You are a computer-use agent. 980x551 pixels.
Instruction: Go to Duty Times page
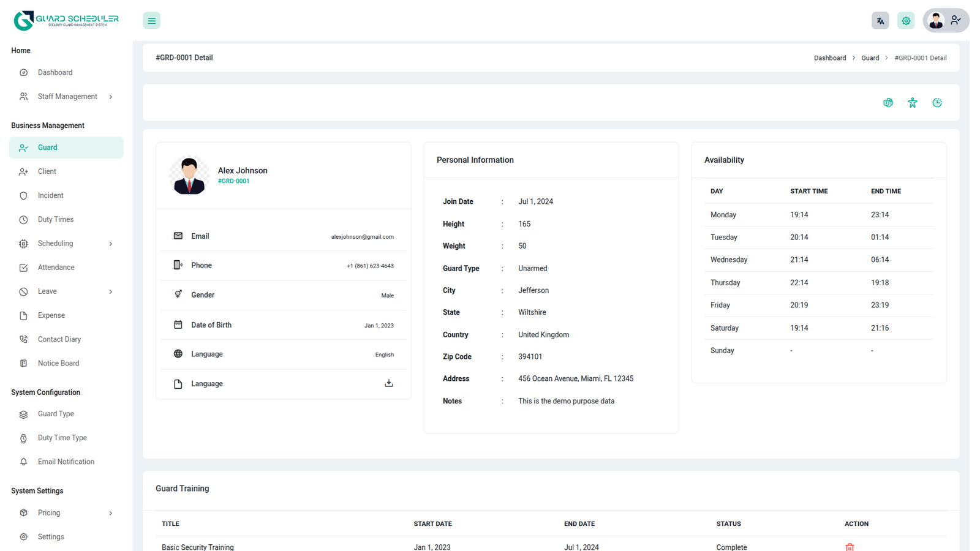[x=56, y=220]
